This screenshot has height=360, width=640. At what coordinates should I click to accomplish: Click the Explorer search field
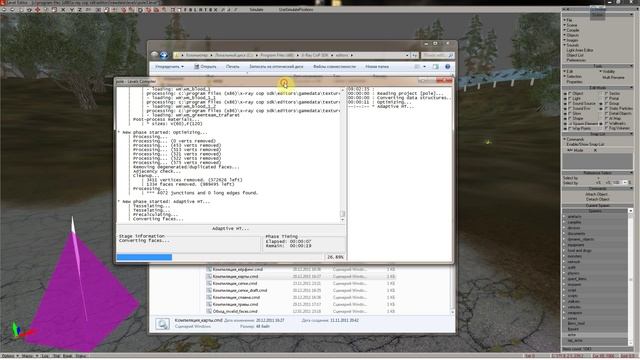coord(437,55)
